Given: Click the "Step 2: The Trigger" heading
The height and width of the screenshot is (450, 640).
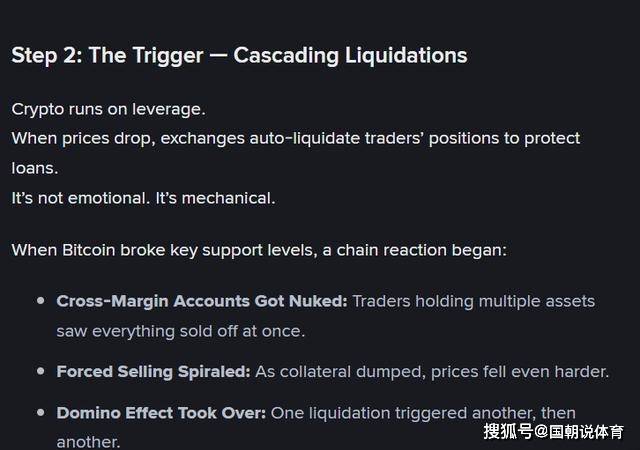Looking at the screenshot, I should 239,55.
